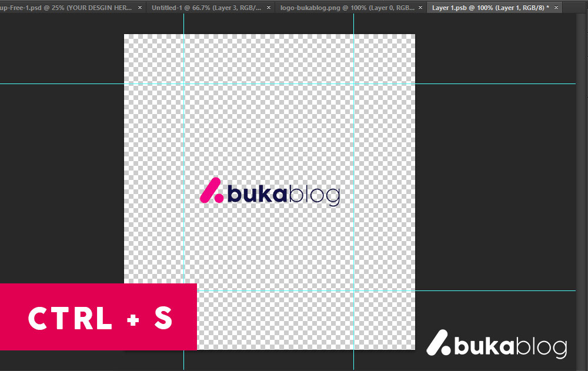Close the Untitled-1 document tab
Image resolution: width=588 pixels, height=371 pixels.
pyautogui.click(x=269, y=8)
